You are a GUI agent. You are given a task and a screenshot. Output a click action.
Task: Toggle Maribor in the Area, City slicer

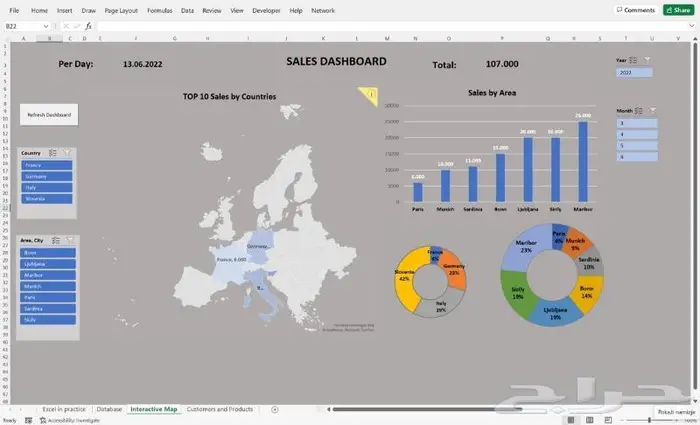[48, 275]
